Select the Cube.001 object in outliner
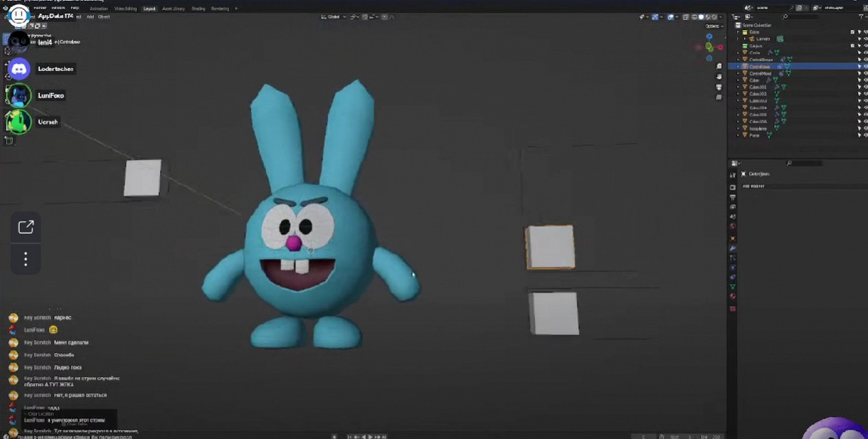The height and width of the screenshot is (439, 868). click(757, 87)
